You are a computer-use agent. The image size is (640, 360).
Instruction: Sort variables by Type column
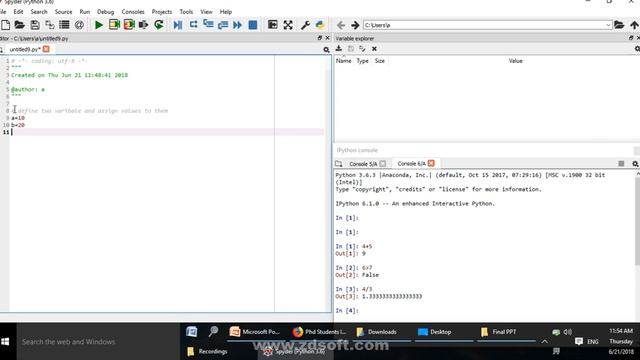point(362,61)
